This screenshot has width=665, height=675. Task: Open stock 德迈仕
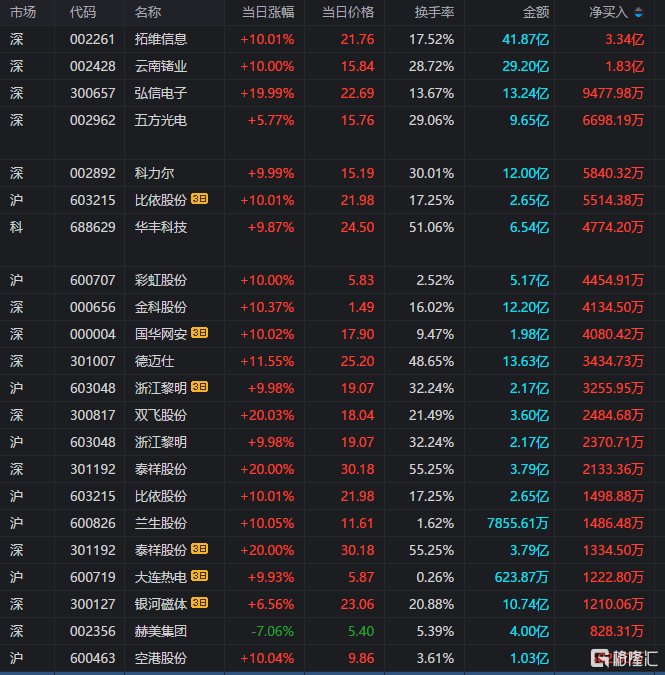pos(154,361)
